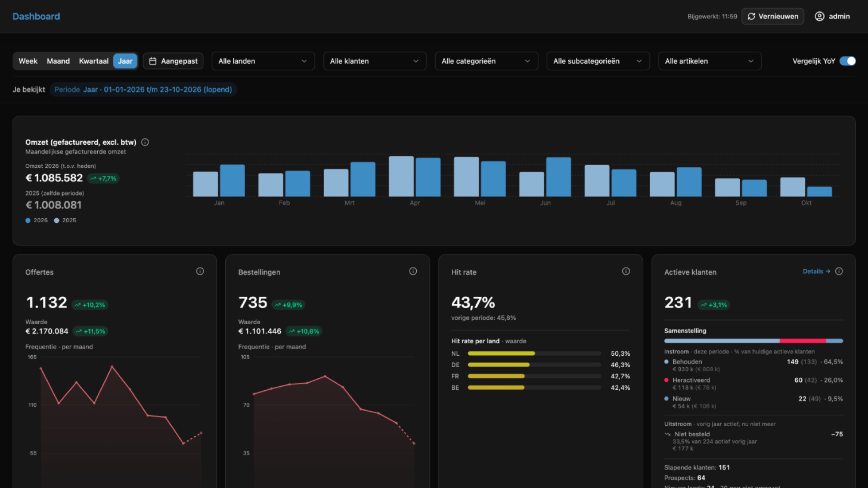Click the Slapende klanten: 151 line
The height and width of the screenshot is (488, 868).
click(697, 467)
